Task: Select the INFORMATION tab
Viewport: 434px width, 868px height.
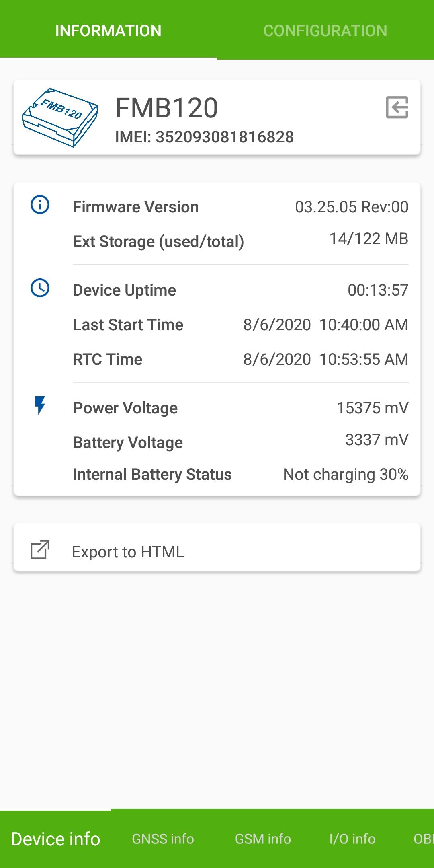Action: (x=108, y=31)
